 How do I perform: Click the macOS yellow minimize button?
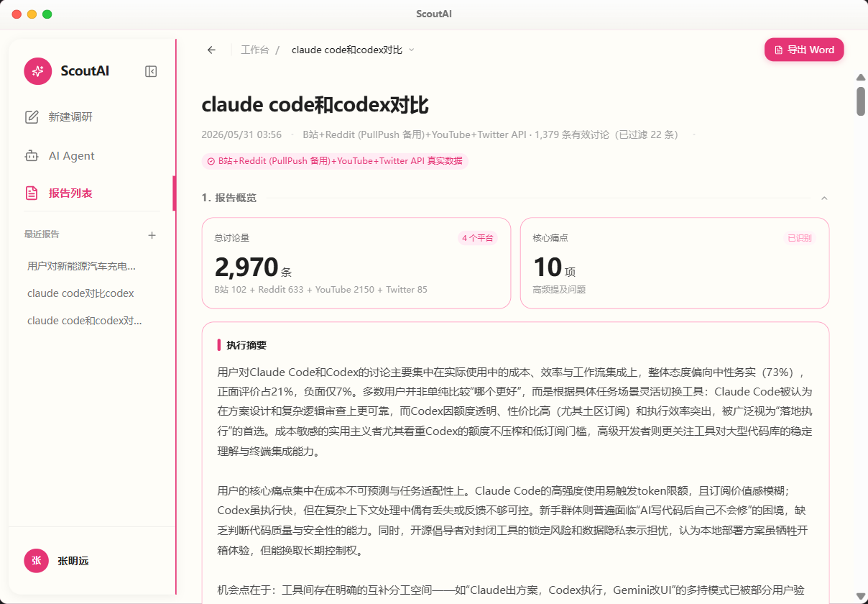pyautogui.click(x=32, y=14)
